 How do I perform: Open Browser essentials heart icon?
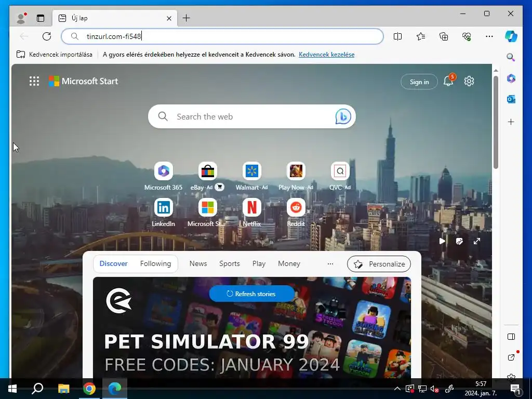(x=467, y=36)
